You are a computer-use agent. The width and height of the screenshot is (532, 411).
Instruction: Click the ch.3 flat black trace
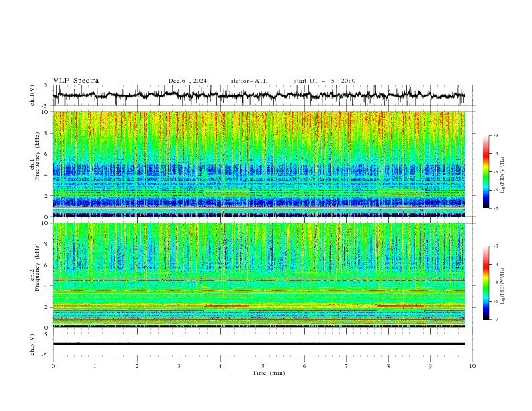(x=259, y=344)
